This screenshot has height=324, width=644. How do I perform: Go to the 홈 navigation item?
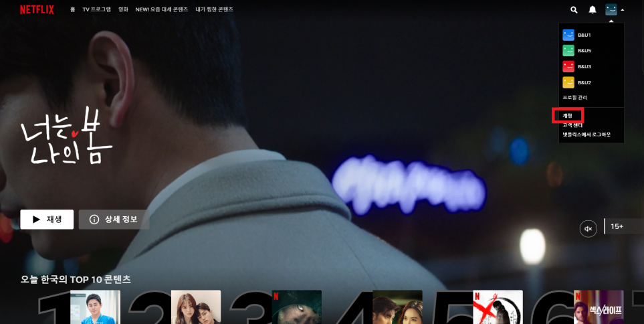pos(73,9)
